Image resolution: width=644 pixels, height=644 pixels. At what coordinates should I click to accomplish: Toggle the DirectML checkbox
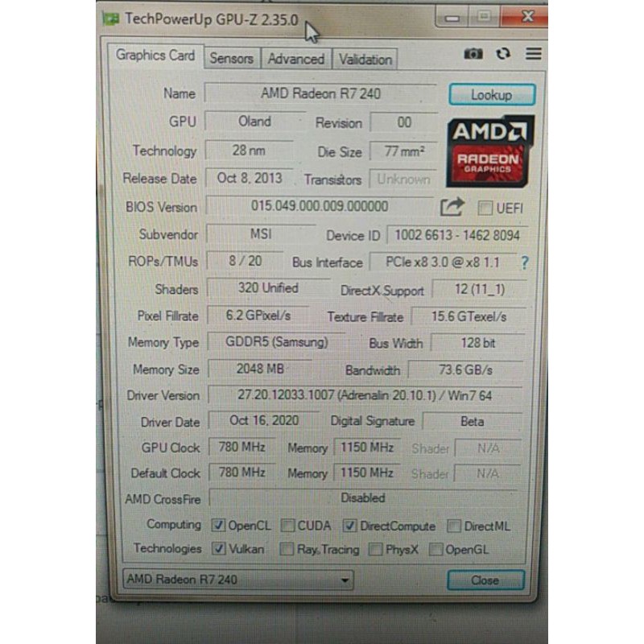453,526
